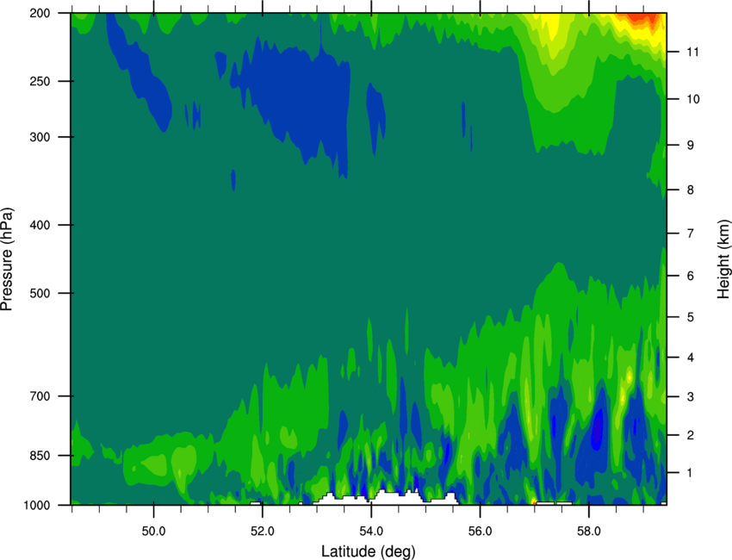This screenshot has width=732, height=560.
Task: Click the 'Pressure (hPa)' axis title
Action: click(x=7, y=259)
